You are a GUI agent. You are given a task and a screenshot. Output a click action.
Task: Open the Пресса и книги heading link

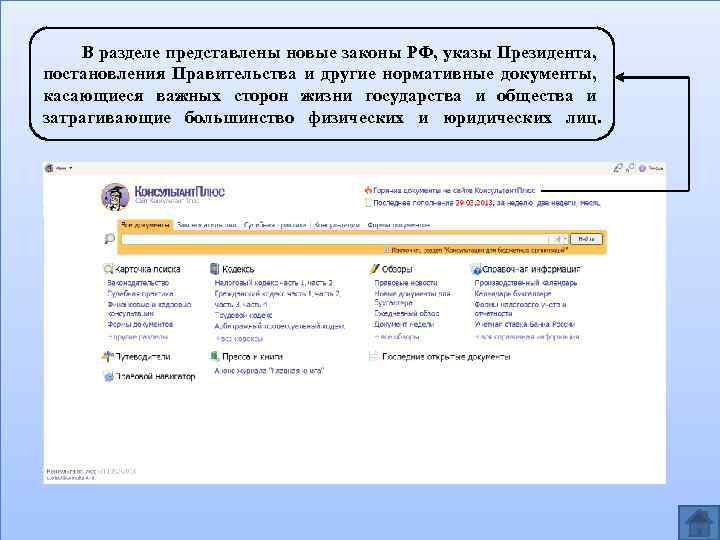click(x=252, y=357)
